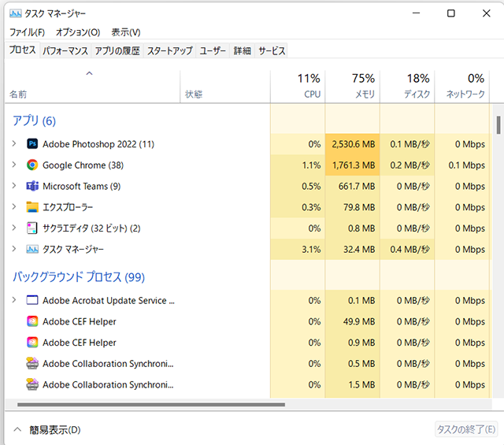Switch to the スタートアップ tab
504x445 pixels.
coord(170,51)
